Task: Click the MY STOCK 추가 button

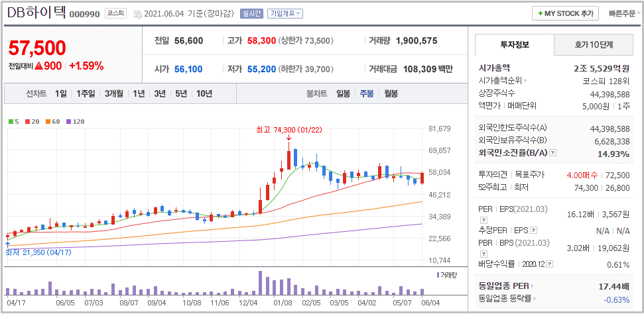Action: pyautogui.click(x=565, y=13)
